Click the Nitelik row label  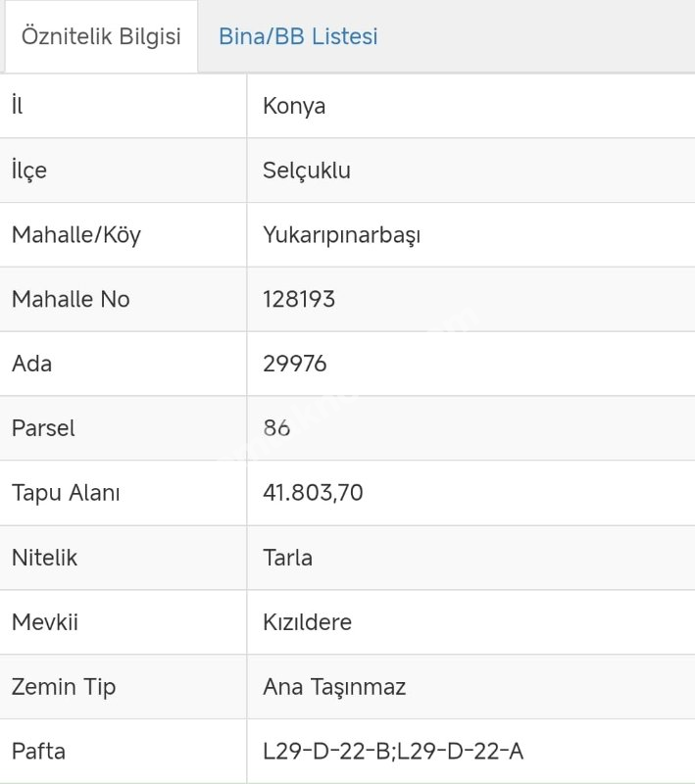44,558
